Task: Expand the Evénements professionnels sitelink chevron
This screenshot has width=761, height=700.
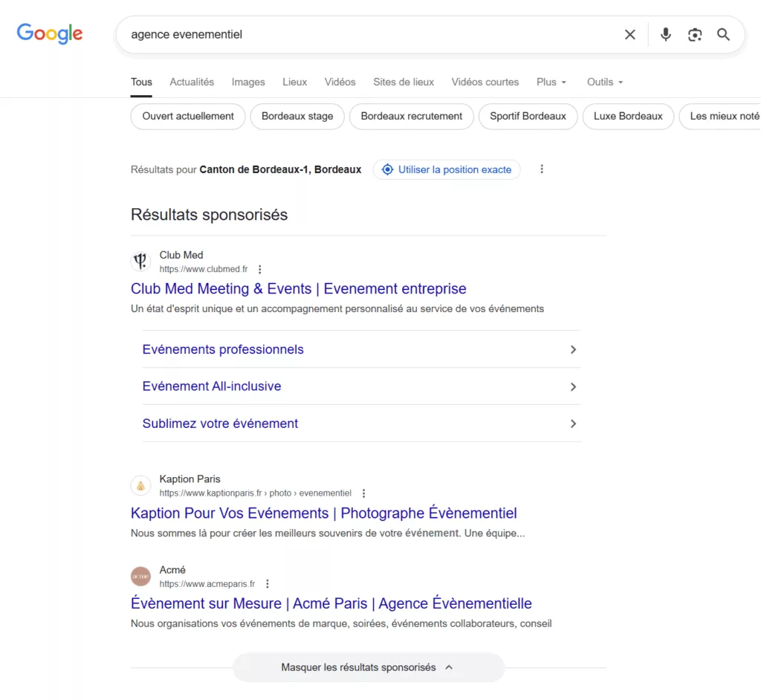Action: [x=573, y=349]
